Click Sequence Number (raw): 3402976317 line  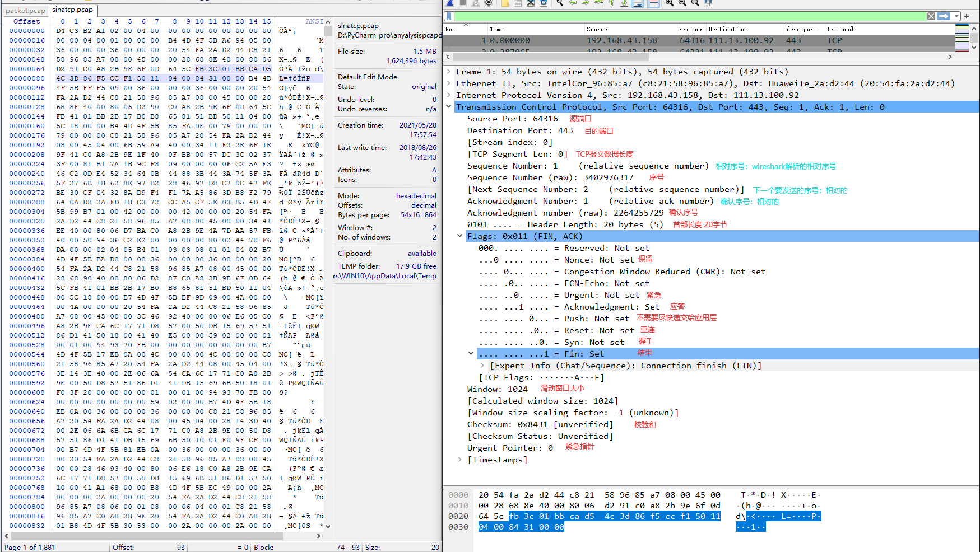click(550, 177)
